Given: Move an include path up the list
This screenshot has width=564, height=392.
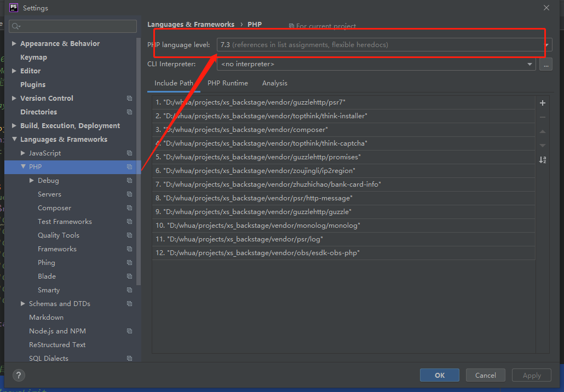Looking at the screenshot, I should pyautogui.click(x=542, y=131).
